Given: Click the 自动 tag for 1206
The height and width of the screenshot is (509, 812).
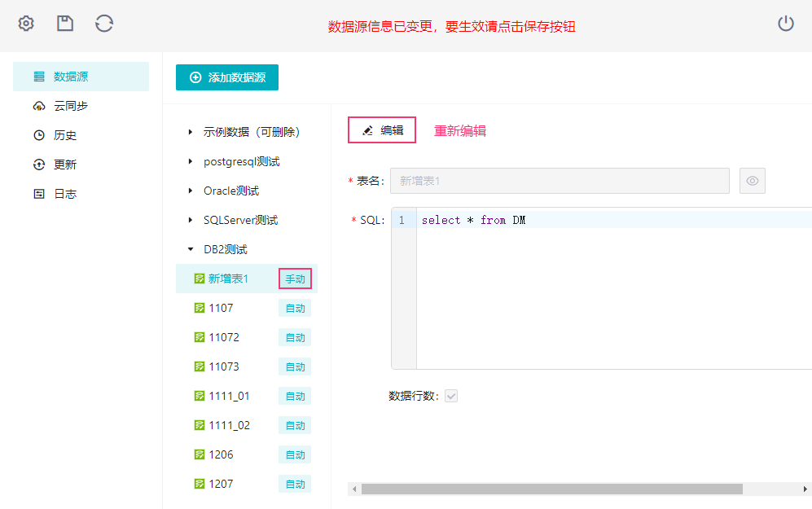Looking at the screenshot, I should pos(295,454).
